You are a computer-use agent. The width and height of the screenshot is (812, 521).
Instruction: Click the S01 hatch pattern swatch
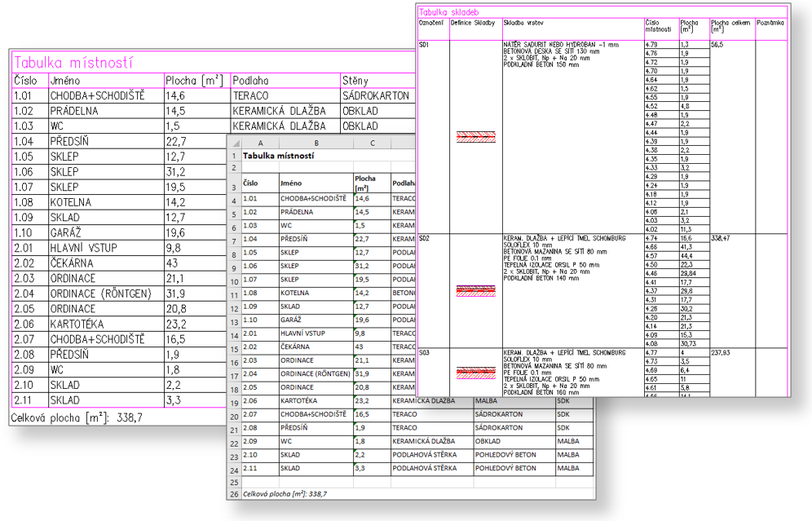(474, 137)
